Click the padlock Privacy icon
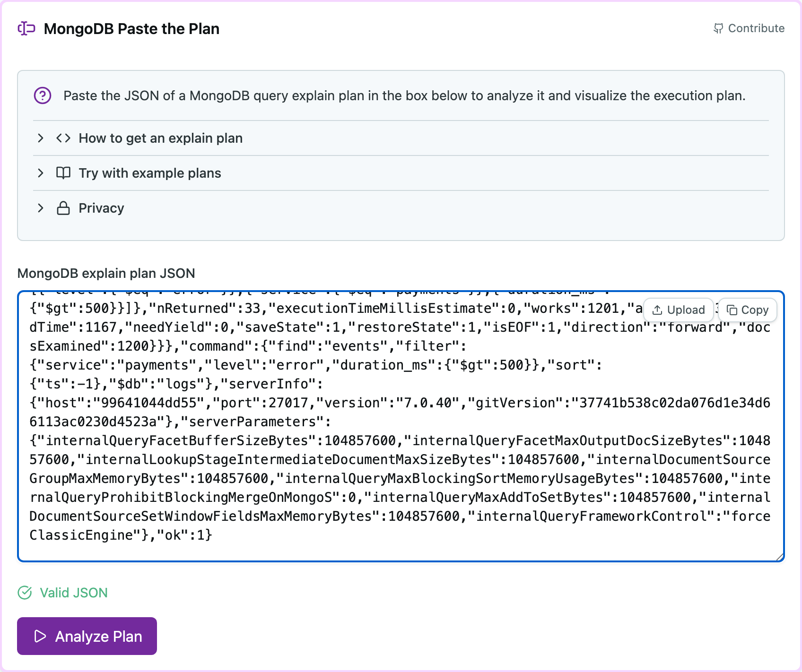The width and height of the screenshot is (802, 672). [x=63, y=208]
